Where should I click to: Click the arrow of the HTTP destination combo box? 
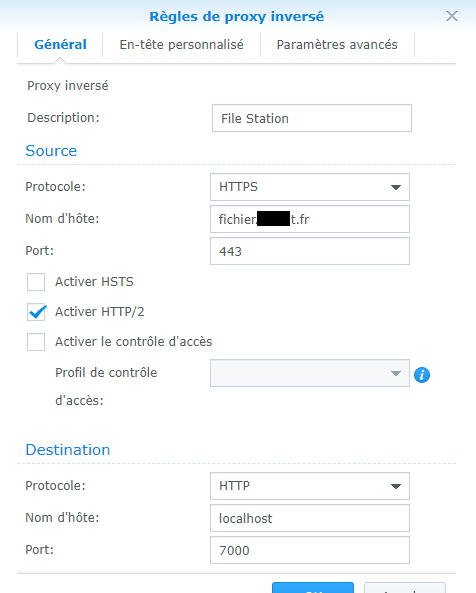[395, 486]
